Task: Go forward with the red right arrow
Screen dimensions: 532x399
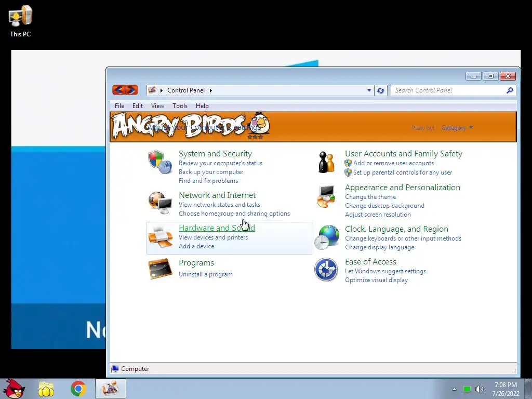Action: [x=131, y=90]
